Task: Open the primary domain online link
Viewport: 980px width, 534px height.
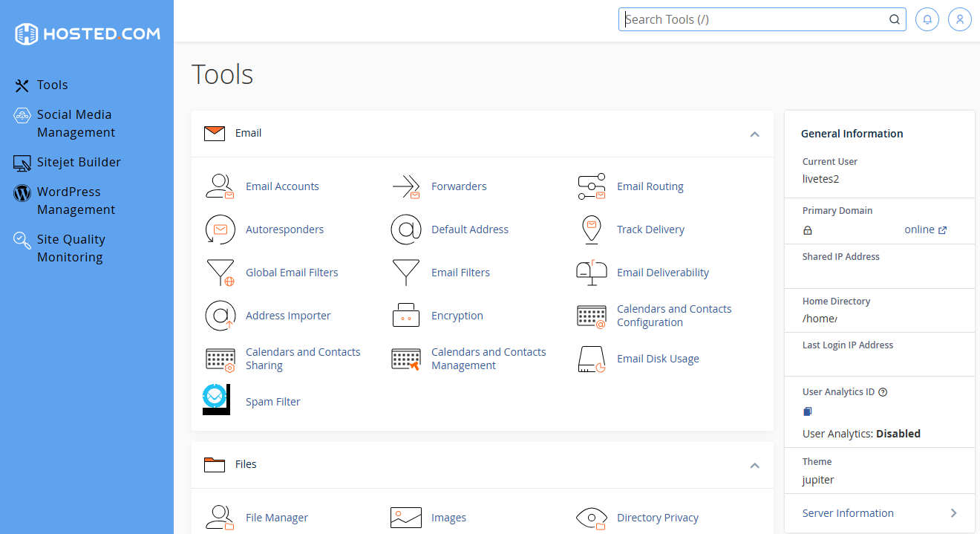Action: point(925,229)
